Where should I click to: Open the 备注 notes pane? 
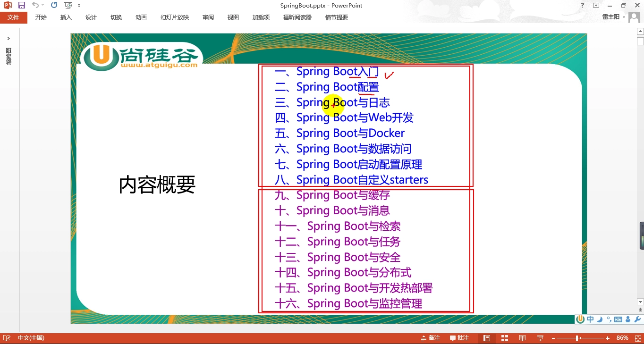pos(430,338)
